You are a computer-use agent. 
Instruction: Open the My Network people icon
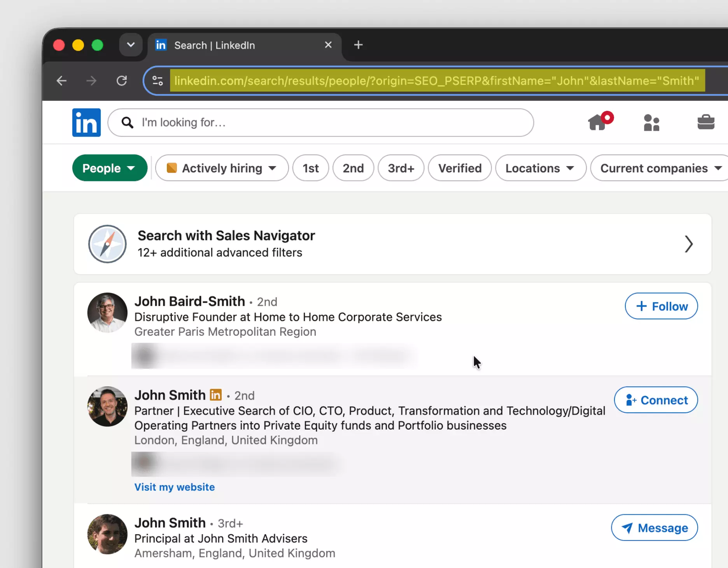tap(651, 123)
